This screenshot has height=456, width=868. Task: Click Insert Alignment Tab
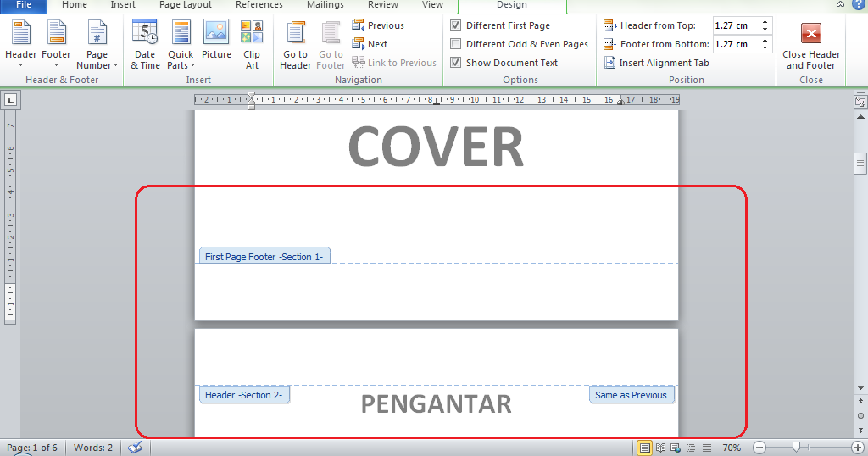pos(656,63)
